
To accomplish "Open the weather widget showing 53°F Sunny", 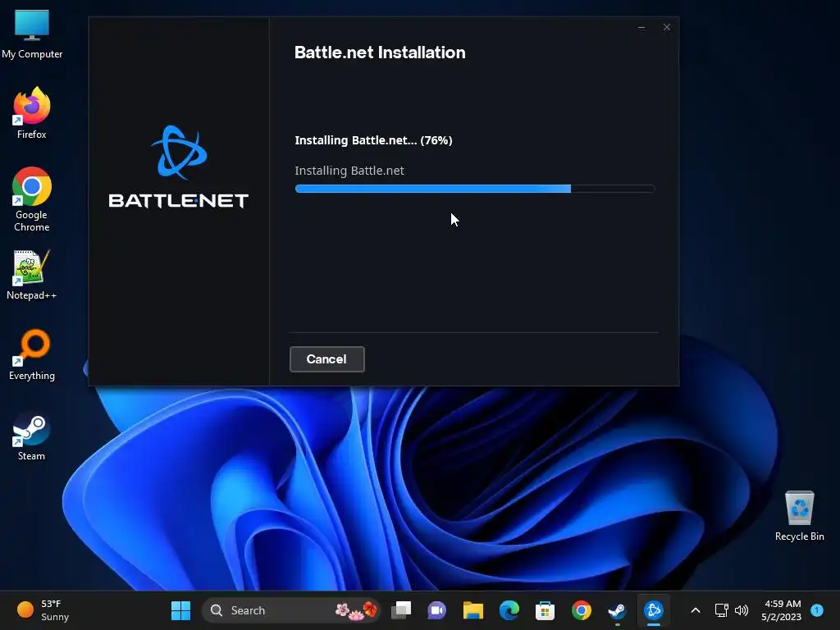I will 43,610.
